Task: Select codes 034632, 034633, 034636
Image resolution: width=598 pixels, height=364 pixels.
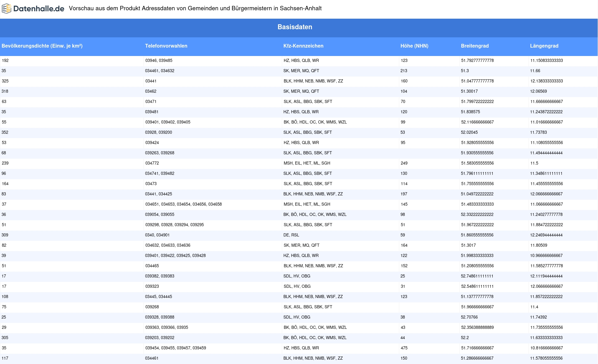Action: 168,245
